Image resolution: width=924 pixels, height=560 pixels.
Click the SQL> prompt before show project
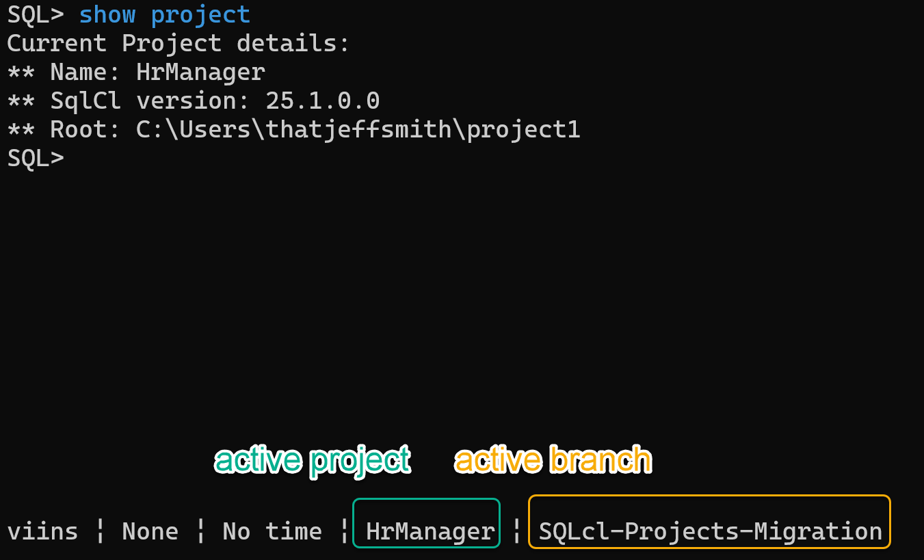pyautogui.click(x=36, y=14)
